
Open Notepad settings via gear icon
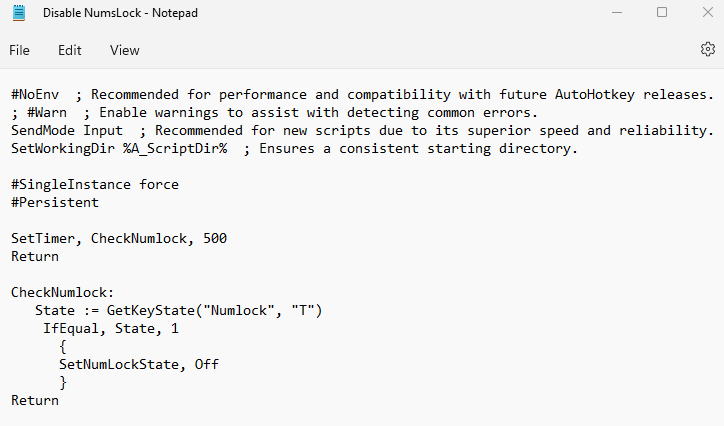tap(708, 49)
